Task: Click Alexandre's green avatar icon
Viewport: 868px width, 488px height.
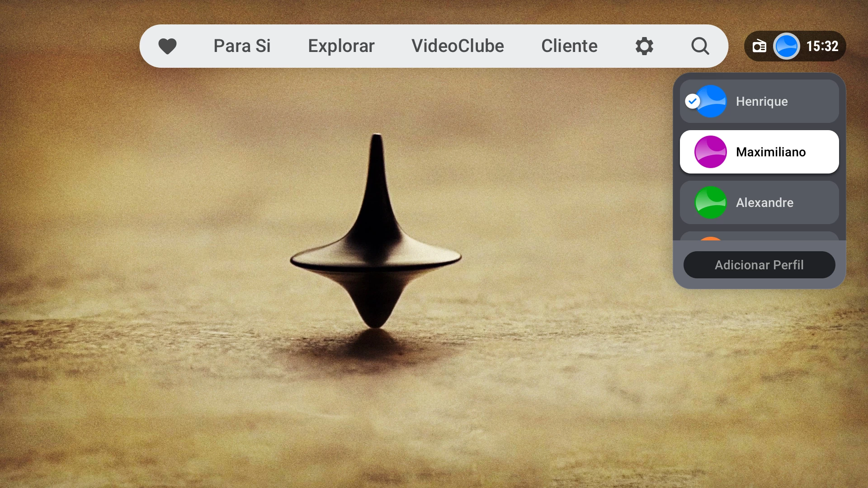Action: coord(710,202)
